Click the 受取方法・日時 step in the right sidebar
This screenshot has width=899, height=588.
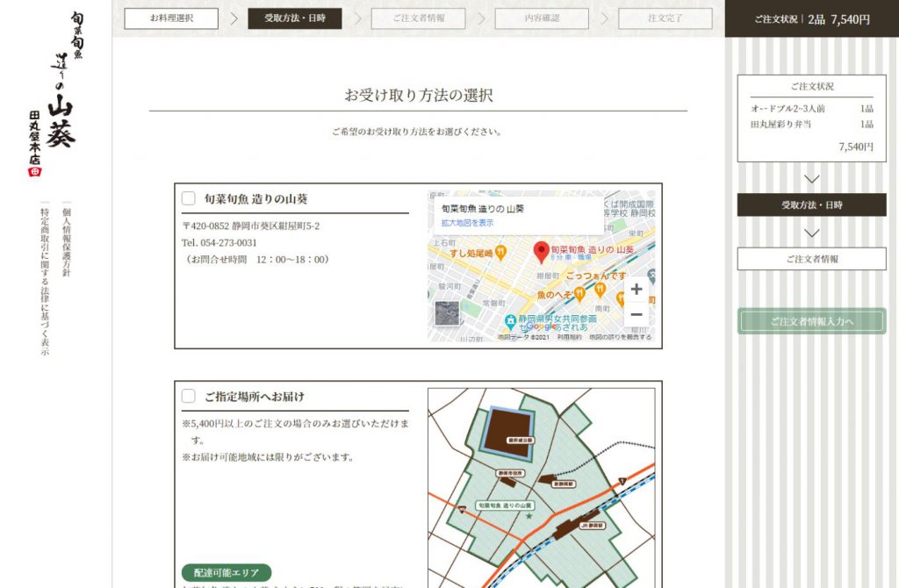[811, 204]
